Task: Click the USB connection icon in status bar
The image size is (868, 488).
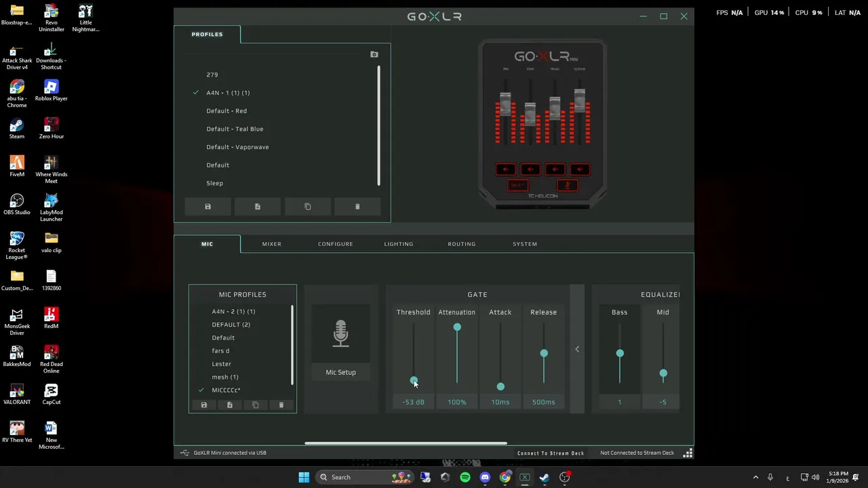Action: [x=184, y=453]
